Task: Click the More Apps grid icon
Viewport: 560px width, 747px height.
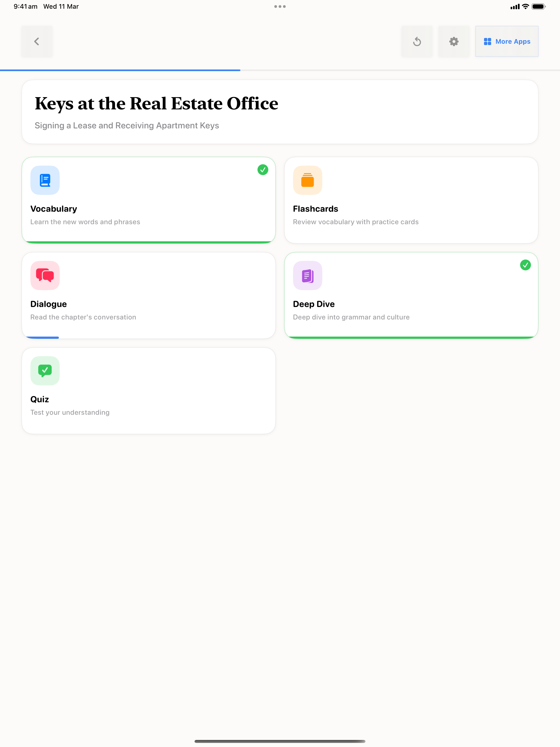Action: coord(488,41)
